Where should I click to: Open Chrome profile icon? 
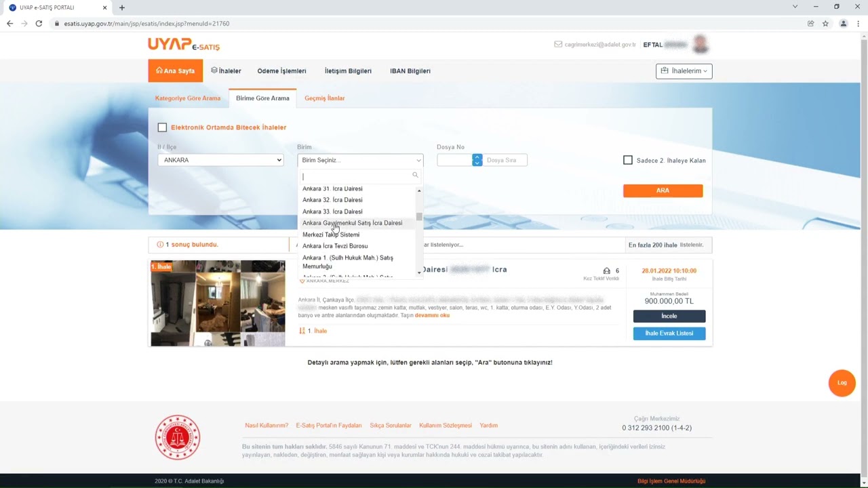[844, 24]
